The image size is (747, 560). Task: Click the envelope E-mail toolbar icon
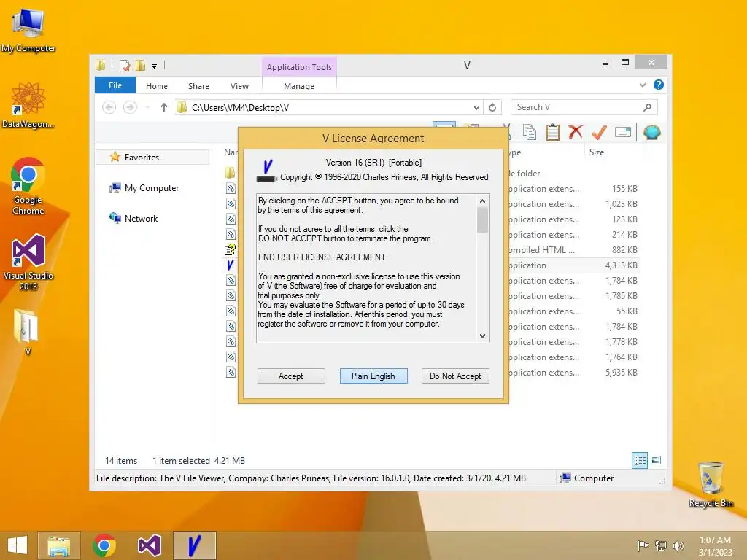623,132
